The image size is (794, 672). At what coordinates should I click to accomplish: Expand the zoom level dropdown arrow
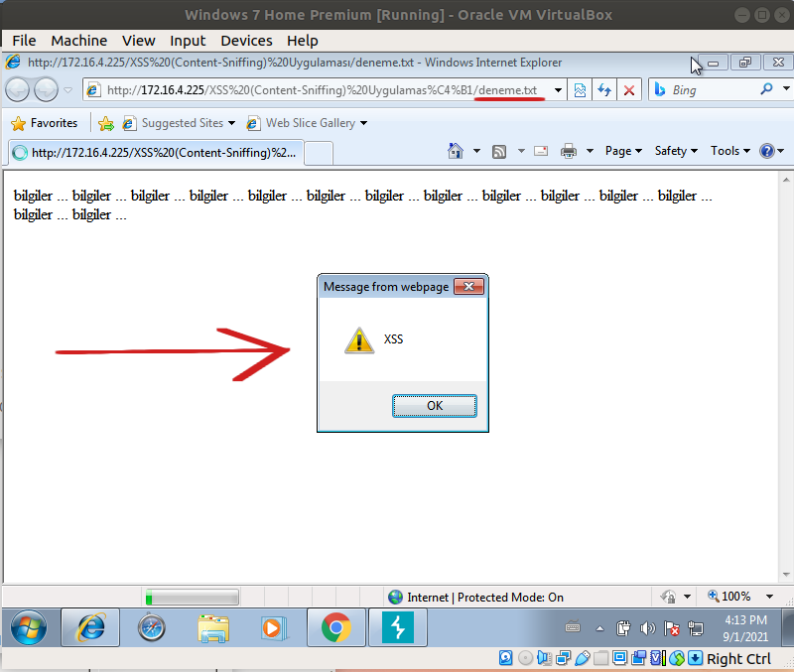click(x=769, y=597)
